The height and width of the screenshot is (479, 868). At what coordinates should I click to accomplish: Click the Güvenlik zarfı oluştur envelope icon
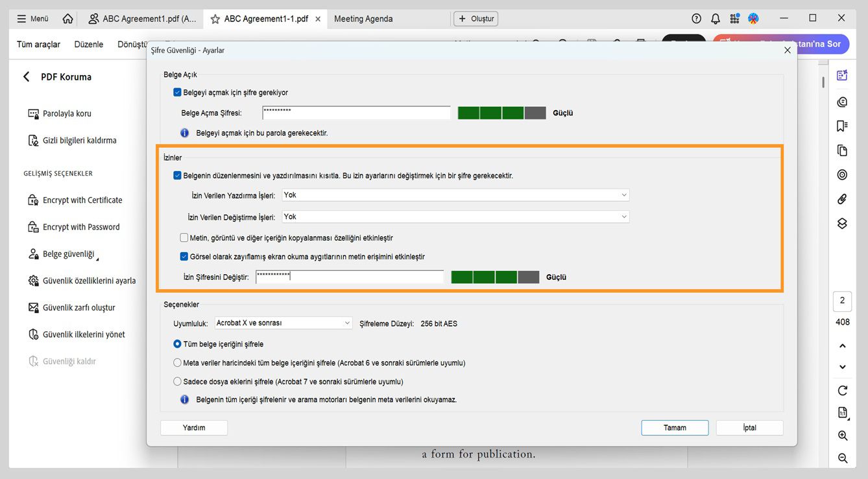(x=34, y=308)
